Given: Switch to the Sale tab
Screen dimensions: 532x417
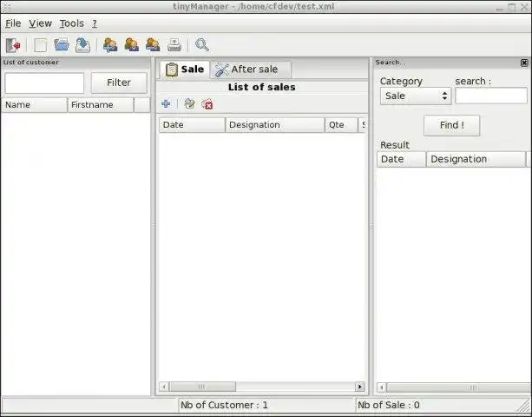Looking at the screenshot, I should pyautogui.click(x=185, y=69).
